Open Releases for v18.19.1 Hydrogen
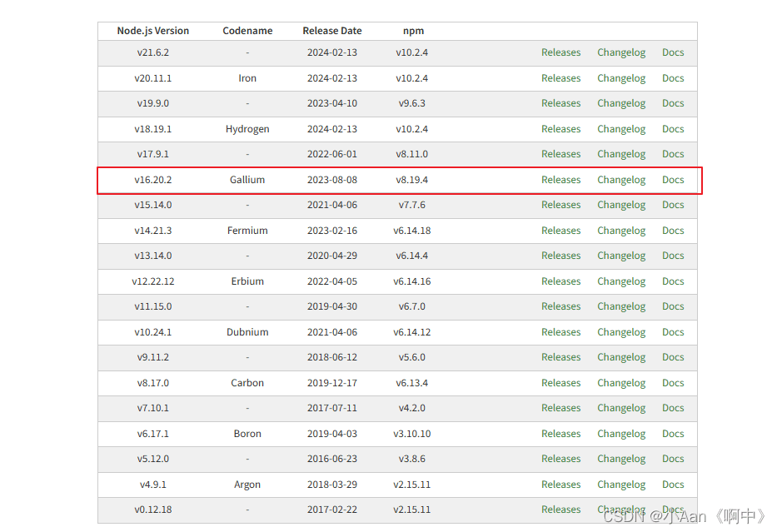 pos(560,129)
